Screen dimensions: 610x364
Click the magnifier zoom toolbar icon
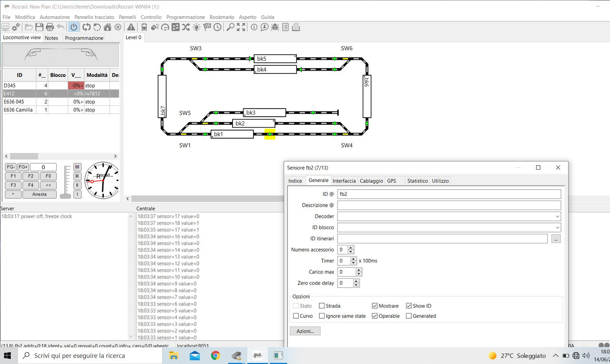(x=230, y=27)
